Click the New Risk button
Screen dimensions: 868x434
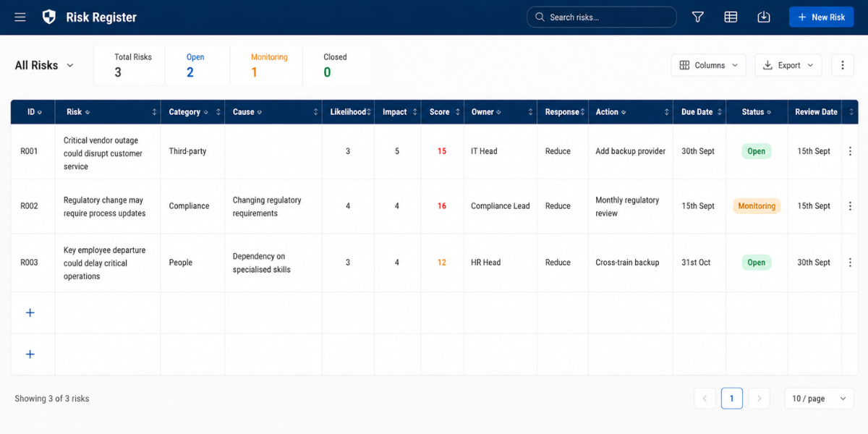[x=821, y=17]
